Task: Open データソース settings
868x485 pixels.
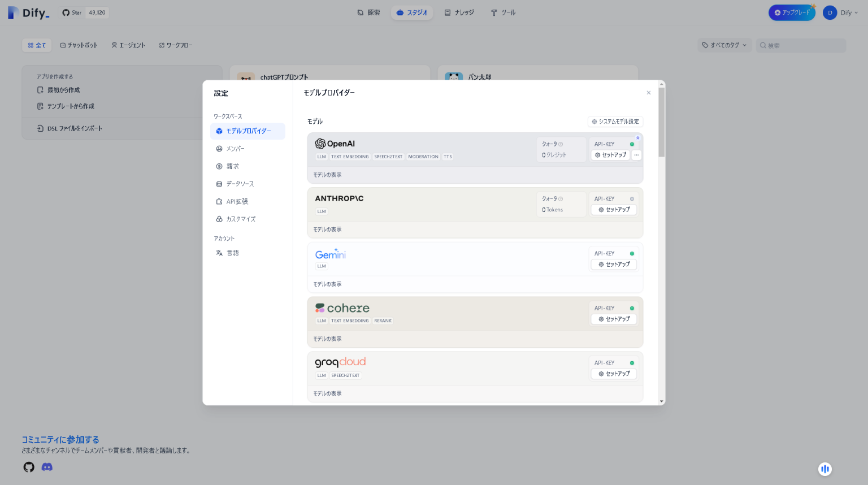Action: [238, 183]
